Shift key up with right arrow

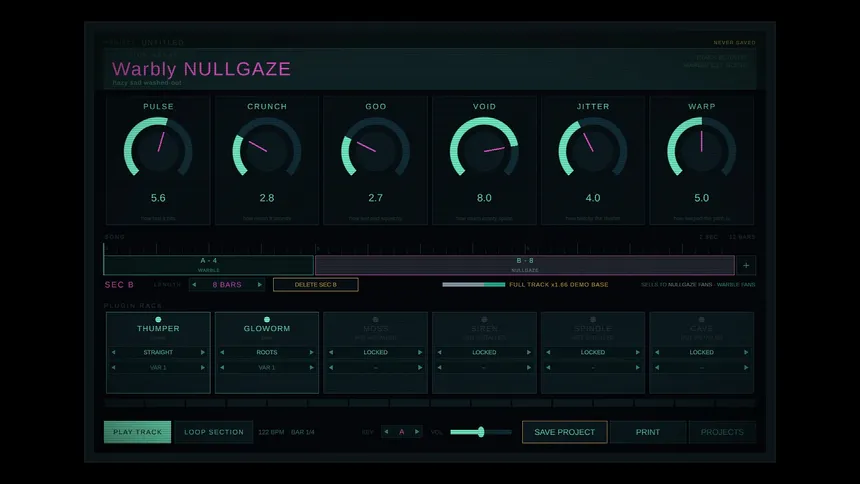pyautogui.click(x=417, y=432)
